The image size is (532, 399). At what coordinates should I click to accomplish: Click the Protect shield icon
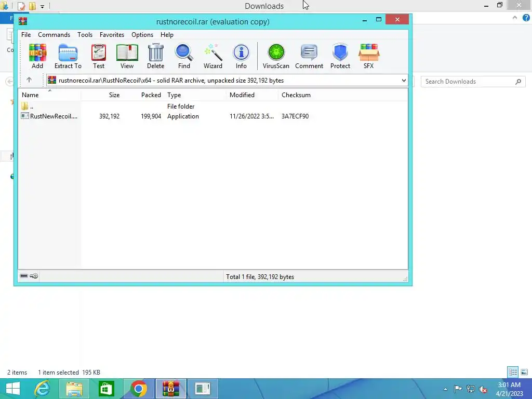340,56
